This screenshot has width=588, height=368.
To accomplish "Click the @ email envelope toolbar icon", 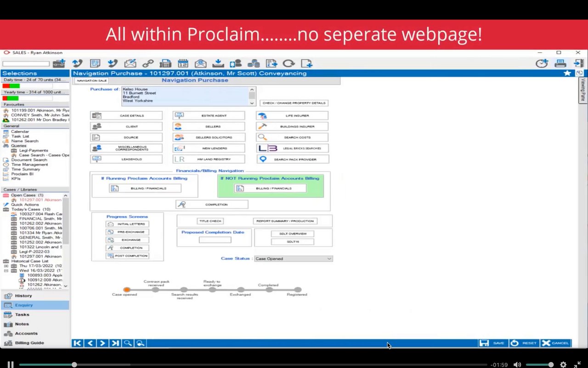I will [x=200, y=63].
